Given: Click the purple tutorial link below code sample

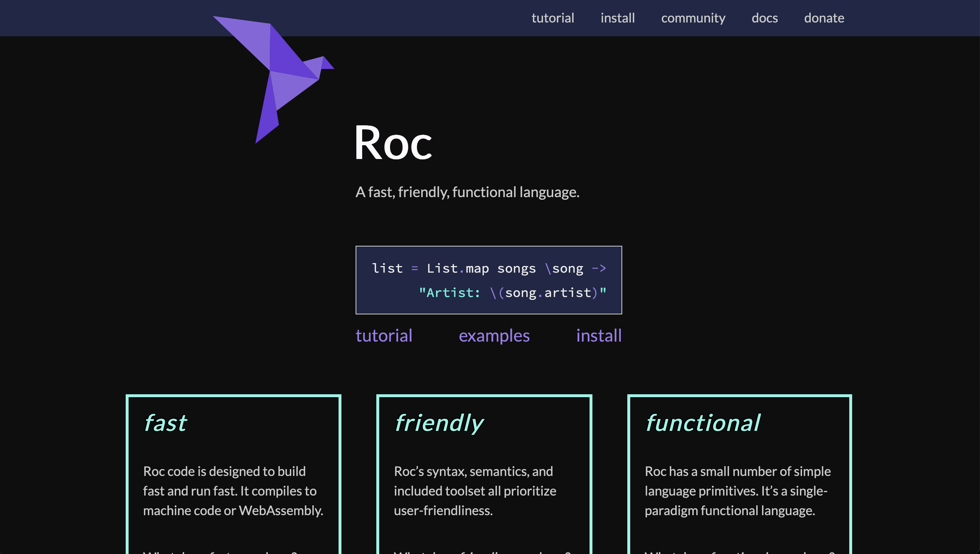Looking at the screenshot, I should click(384, 335).
